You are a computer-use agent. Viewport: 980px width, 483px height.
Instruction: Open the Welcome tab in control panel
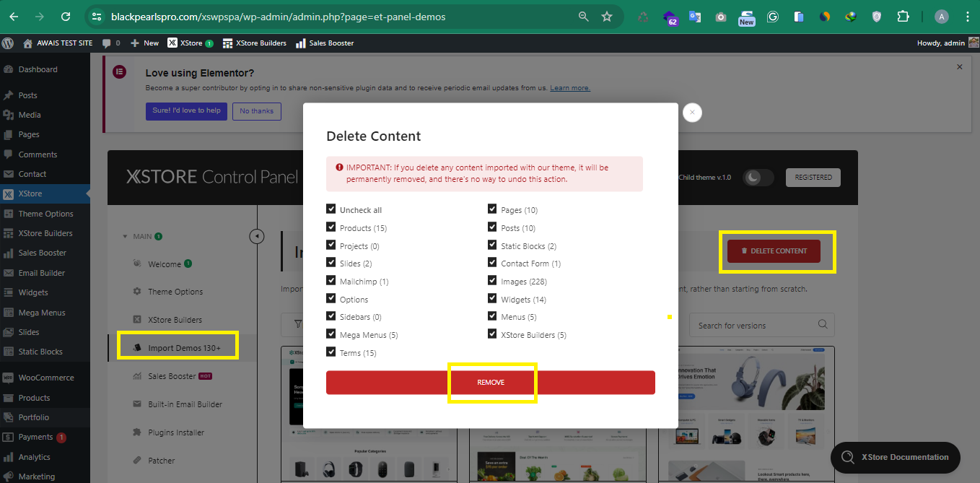pyautogui.click(x=165, y=264)
